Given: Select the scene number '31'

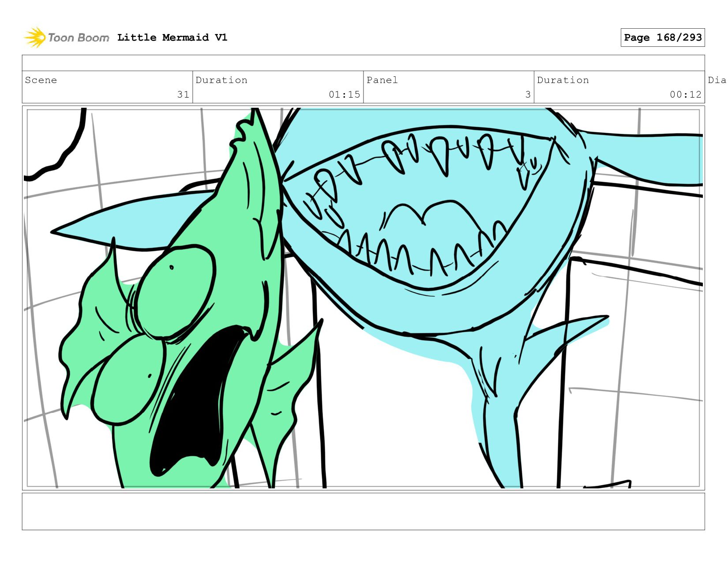Looking at the screenshot, I should click(x=183, y=94).
